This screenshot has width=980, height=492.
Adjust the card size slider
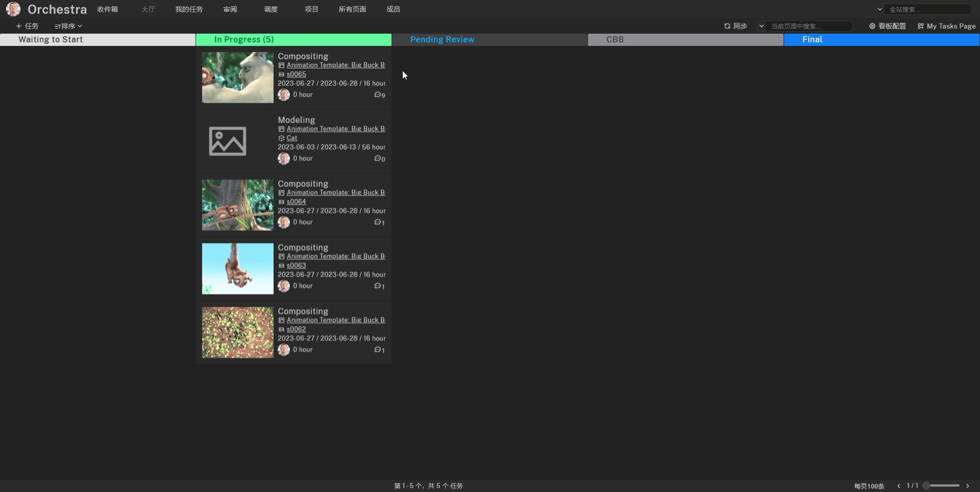[941, 486]
